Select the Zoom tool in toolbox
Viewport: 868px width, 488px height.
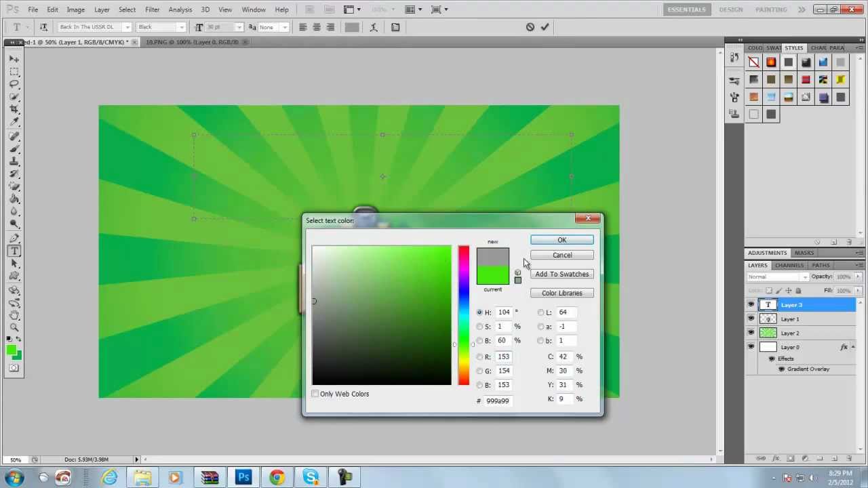coord(14,327)
